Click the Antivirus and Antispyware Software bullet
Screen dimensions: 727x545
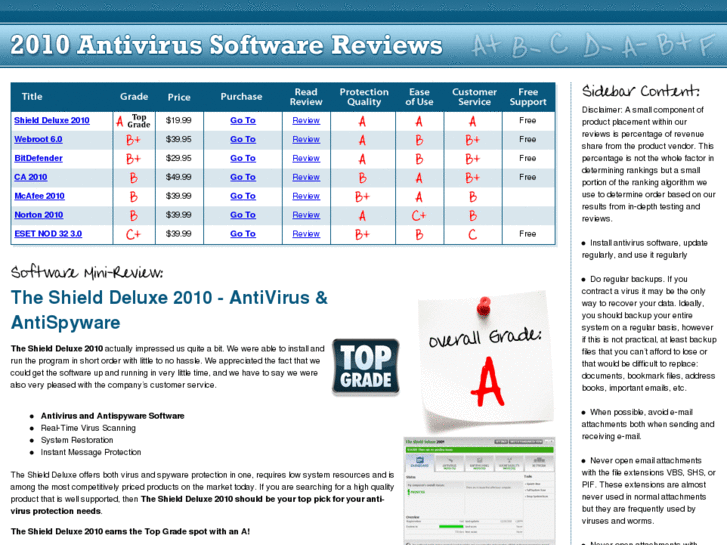click(113, 416)
